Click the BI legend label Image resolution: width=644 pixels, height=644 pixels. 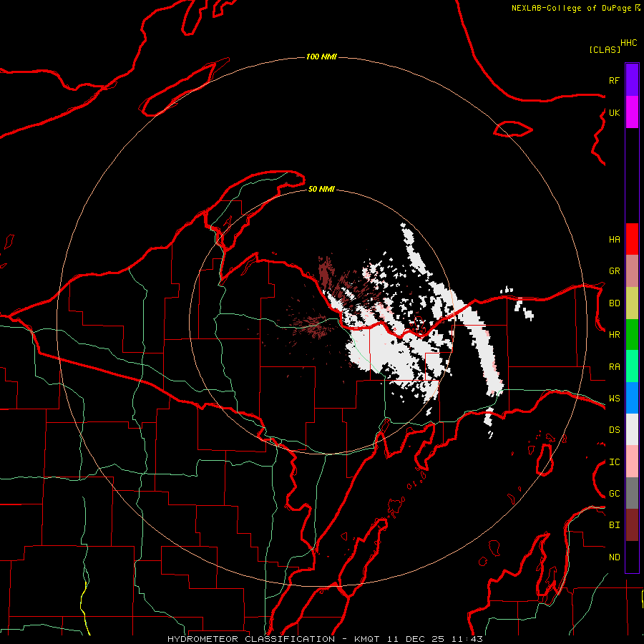click(614, 525)
